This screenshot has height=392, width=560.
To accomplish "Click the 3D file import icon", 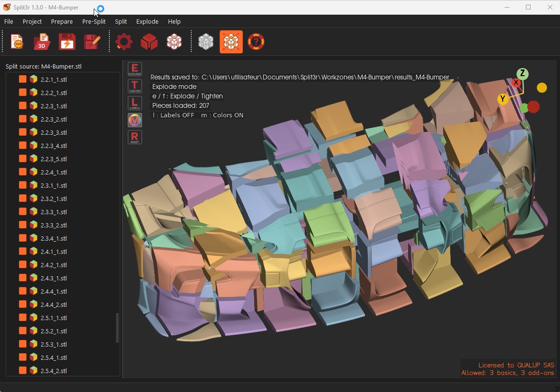I will click(42, 42).
